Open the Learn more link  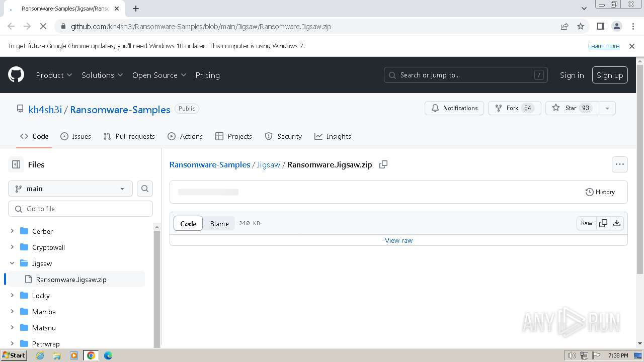(x=604, y=46)
